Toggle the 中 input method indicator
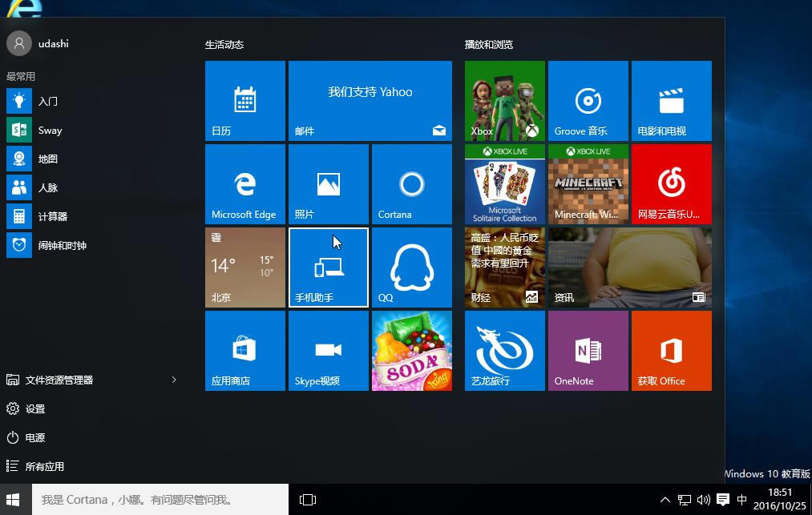The width and height of the screenshot is (812, 515). pos(741,500)
